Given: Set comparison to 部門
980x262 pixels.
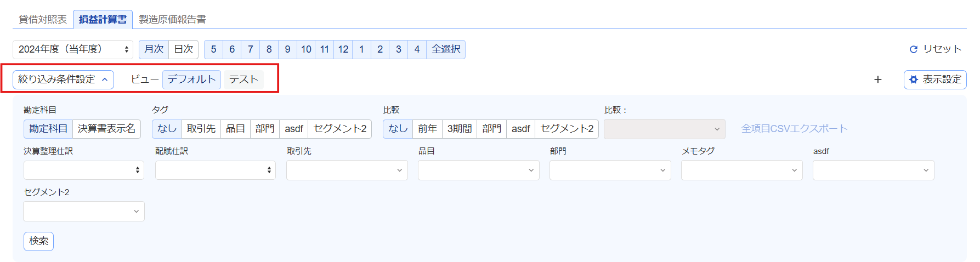Looking at the screenshot, I should click(492, 129).
